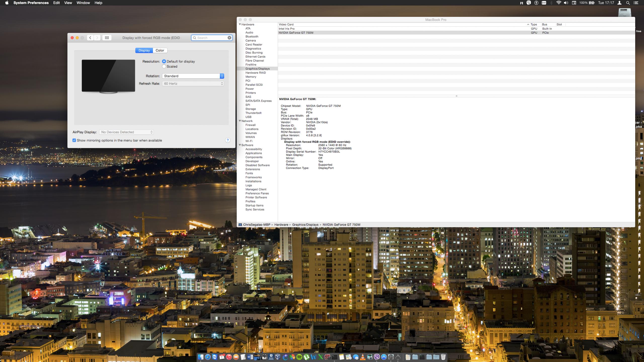Go back in System Preferences

90,38
